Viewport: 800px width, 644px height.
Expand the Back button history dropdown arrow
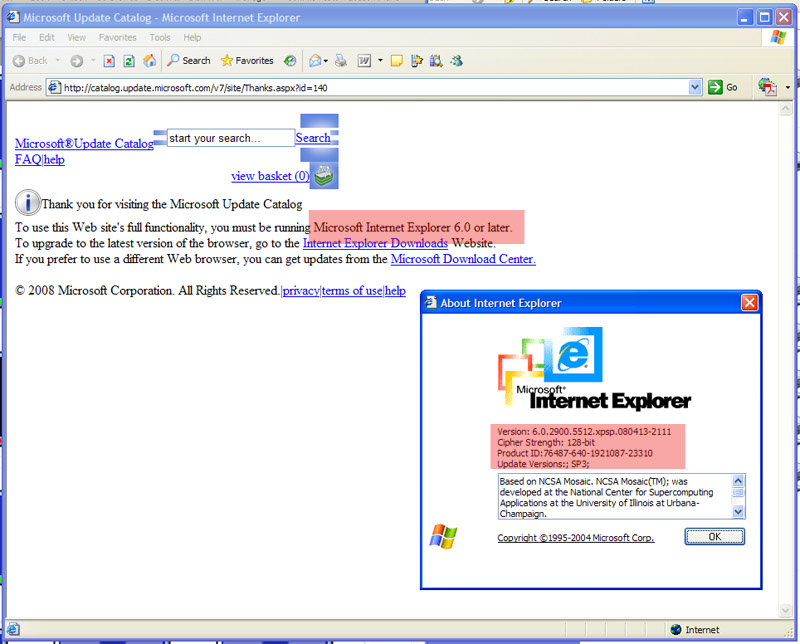point(59,61)
